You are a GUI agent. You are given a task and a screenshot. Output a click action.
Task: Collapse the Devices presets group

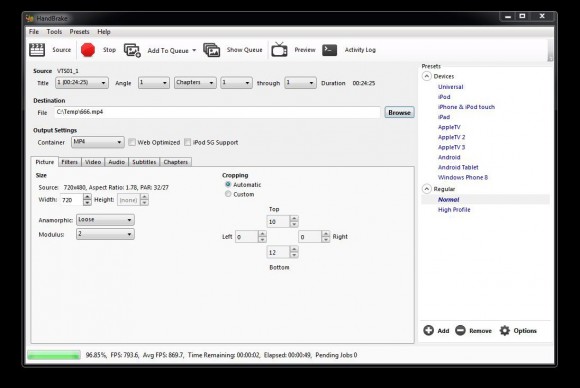[426, 76]
